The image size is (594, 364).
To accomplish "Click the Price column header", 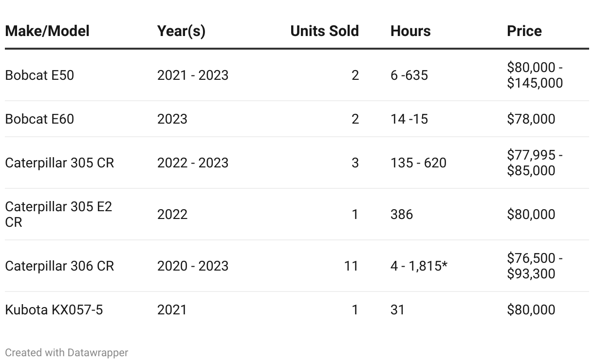I will click(524, 31).
